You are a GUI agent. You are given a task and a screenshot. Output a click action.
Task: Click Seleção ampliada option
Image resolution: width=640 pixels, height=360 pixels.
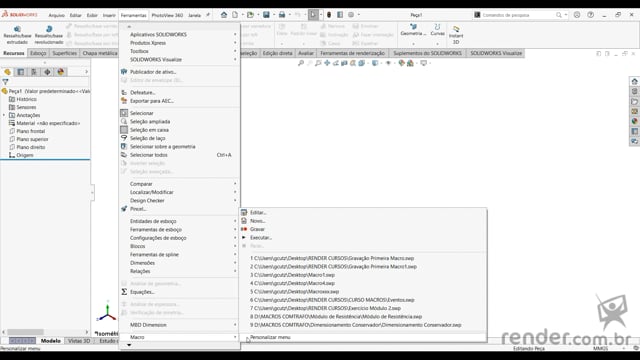(150, 122)
